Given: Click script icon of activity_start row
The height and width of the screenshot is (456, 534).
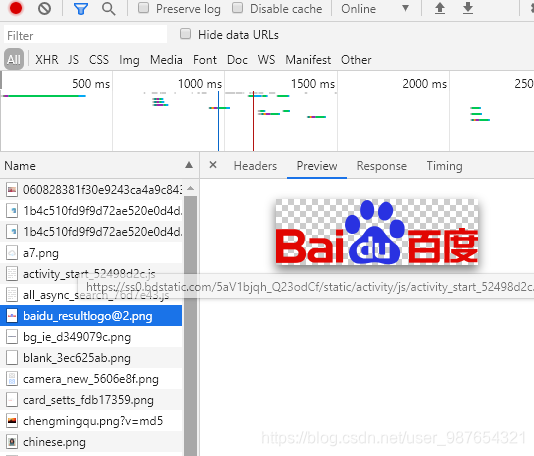Looking at the screenshot, I should tap(12, 274).
